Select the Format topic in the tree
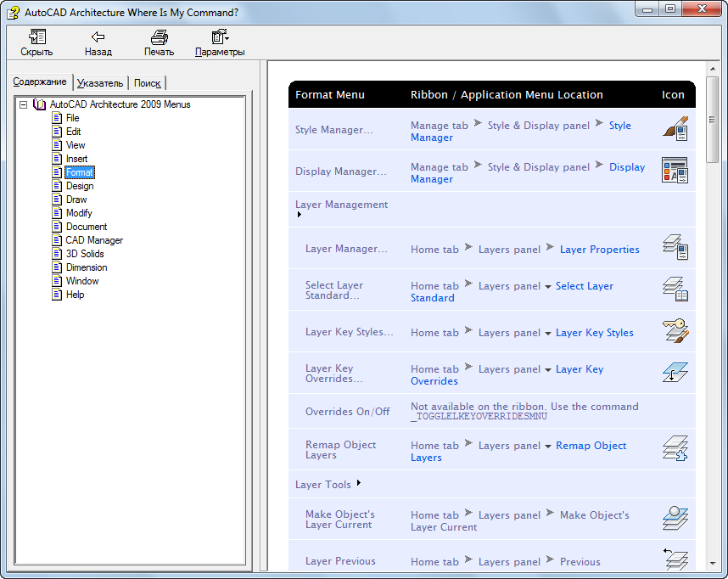Screen dimensions: 728x579 coord(80,172)
